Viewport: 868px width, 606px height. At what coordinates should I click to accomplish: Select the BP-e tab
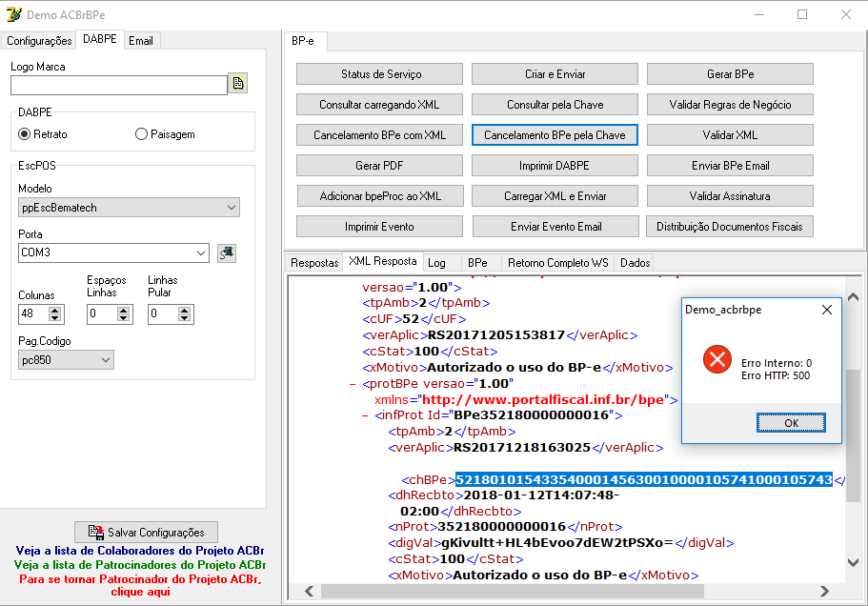point(303,41)
